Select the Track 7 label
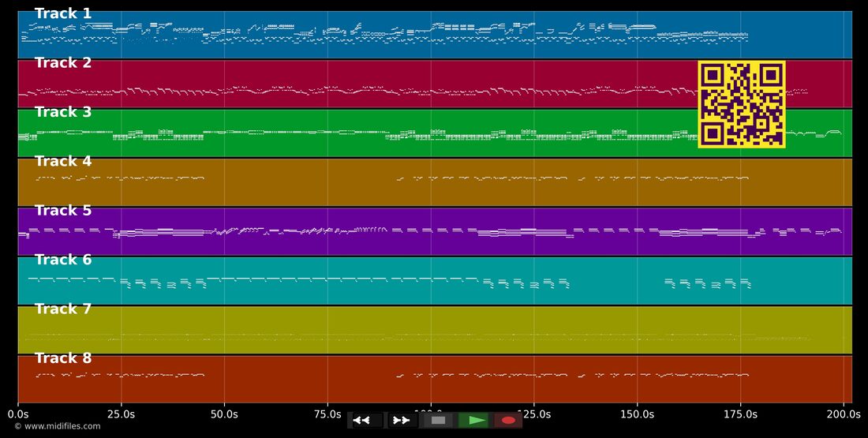 tap(63, 309)
